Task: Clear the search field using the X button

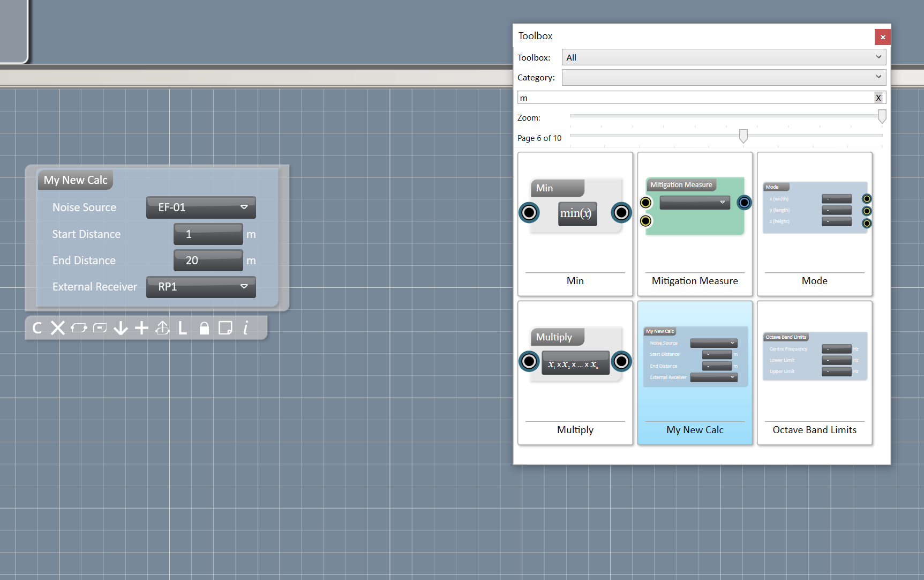Action: (878, 98)
